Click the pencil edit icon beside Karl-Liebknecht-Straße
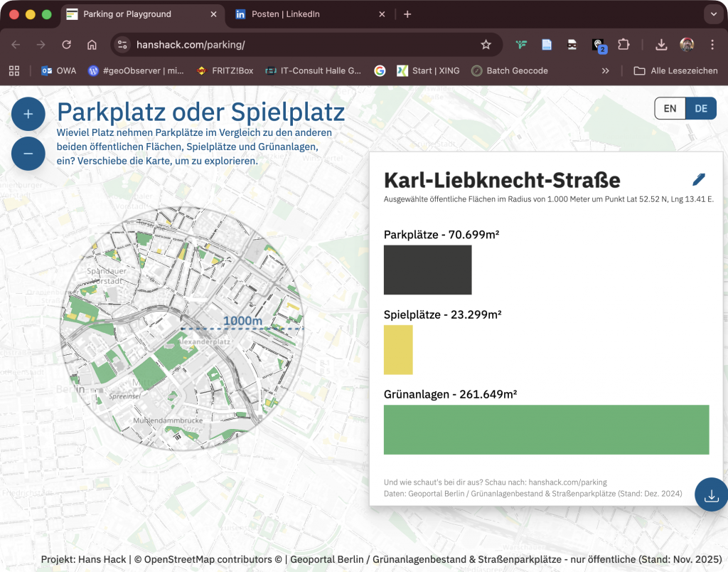The image size is (728, 572). (x=698, y=179)
